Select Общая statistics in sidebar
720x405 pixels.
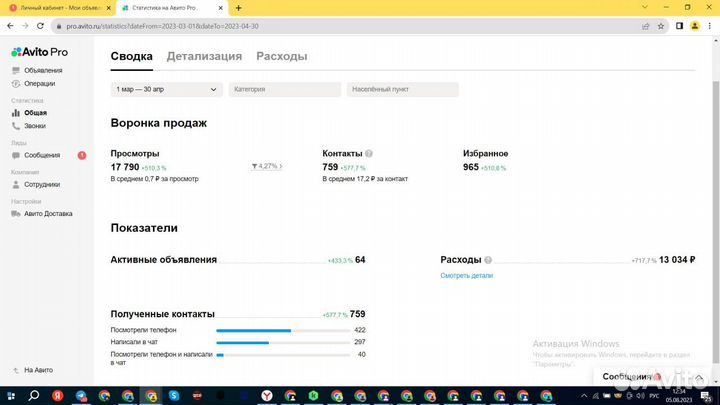35,112
